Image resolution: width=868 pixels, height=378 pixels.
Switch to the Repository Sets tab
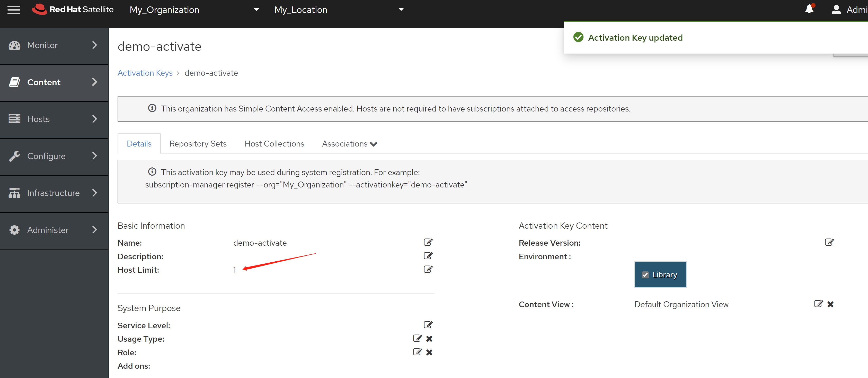pyautogui.click(x=198, y=144)
